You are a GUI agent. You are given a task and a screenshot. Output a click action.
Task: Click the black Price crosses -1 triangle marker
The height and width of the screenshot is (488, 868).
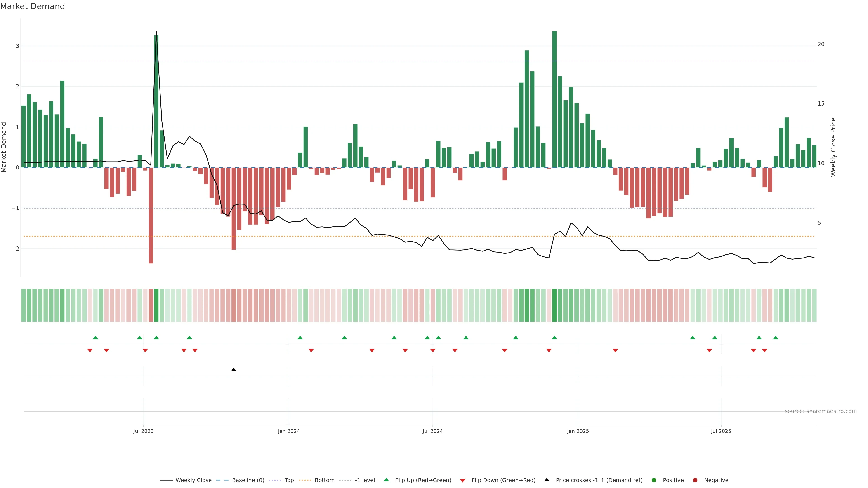pos(234,370)
